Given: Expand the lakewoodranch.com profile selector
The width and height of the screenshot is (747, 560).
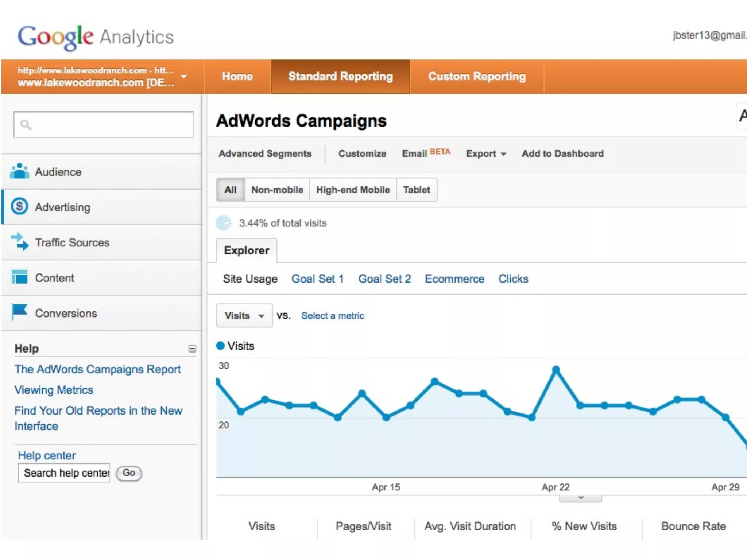Looking at the screenshot, I should coord(184,77).
